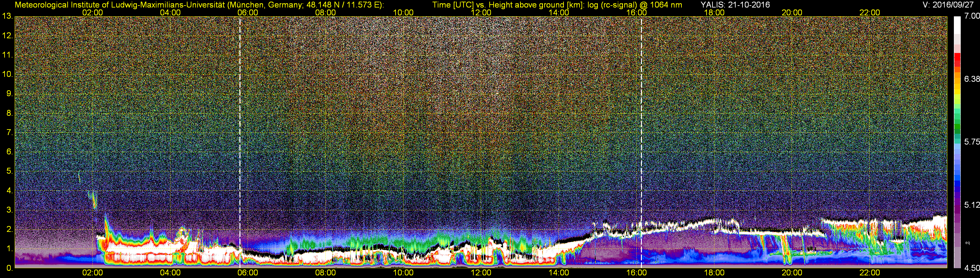The height and width of the screenshot is (278, 980).
Task: Click the 9 km height axis label
Action: point(9,94)
